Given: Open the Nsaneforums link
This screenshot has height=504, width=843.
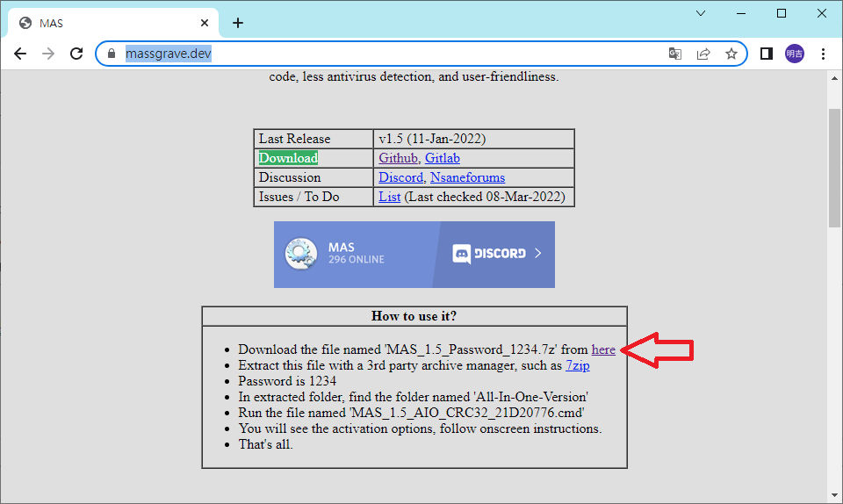Looking at the screenshot, I should pos(467,177).
